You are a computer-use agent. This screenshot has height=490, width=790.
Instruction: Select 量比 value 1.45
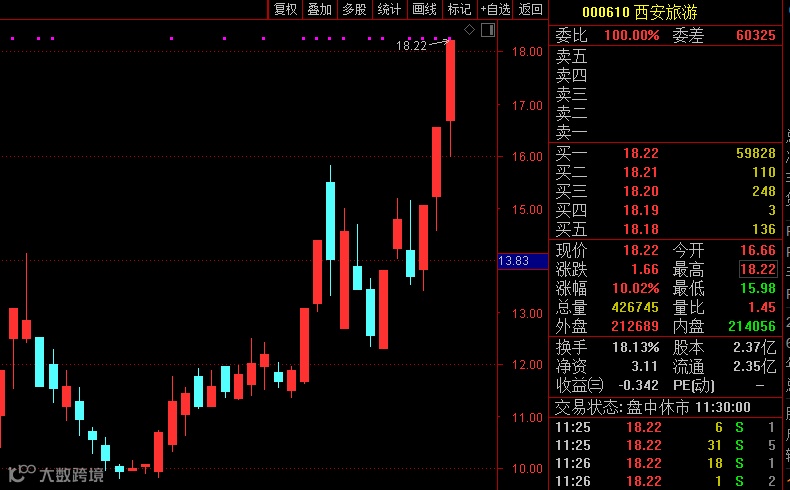[762, 307]
